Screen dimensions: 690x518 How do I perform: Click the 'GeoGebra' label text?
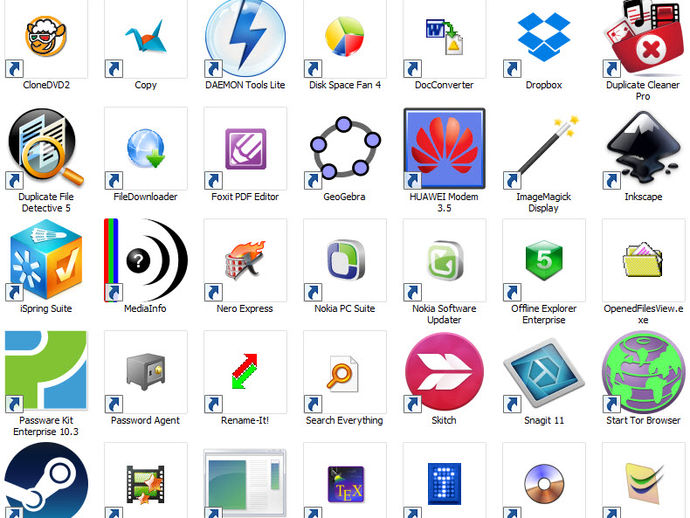click(345, 197)
